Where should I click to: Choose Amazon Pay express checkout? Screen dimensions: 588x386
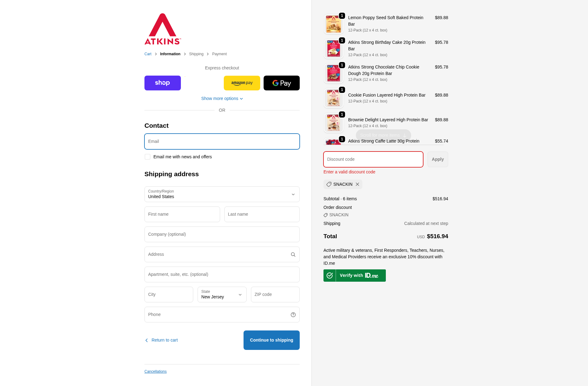242,83
